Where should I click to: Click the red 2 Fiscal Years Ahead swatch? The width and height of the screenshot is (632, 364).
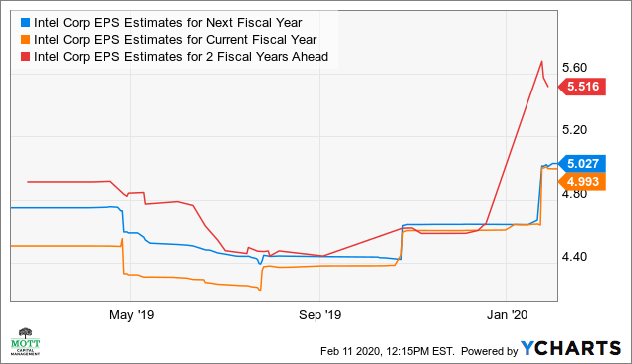click(x=26, y=57)
